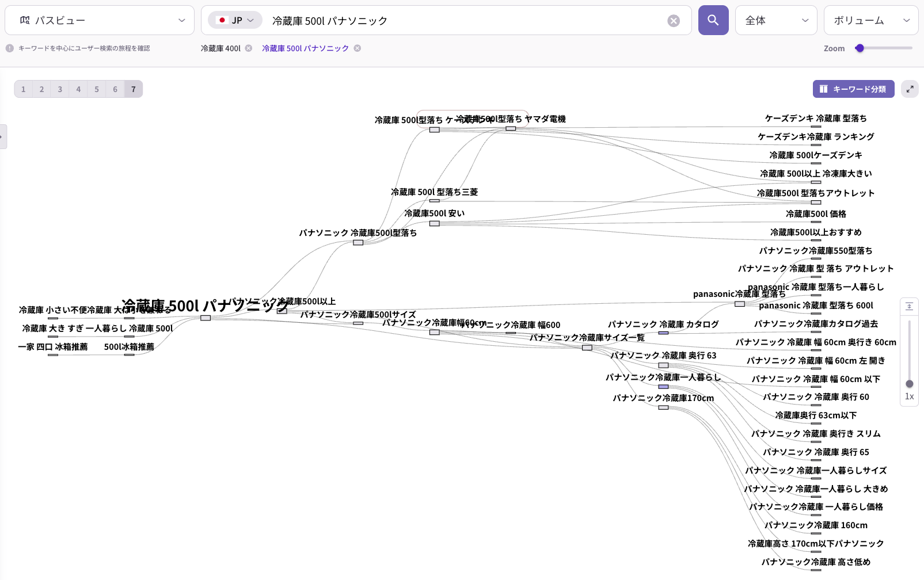Remove the 冷蔵庫 500l パナソニック keyword chip

tap(358, 48)
